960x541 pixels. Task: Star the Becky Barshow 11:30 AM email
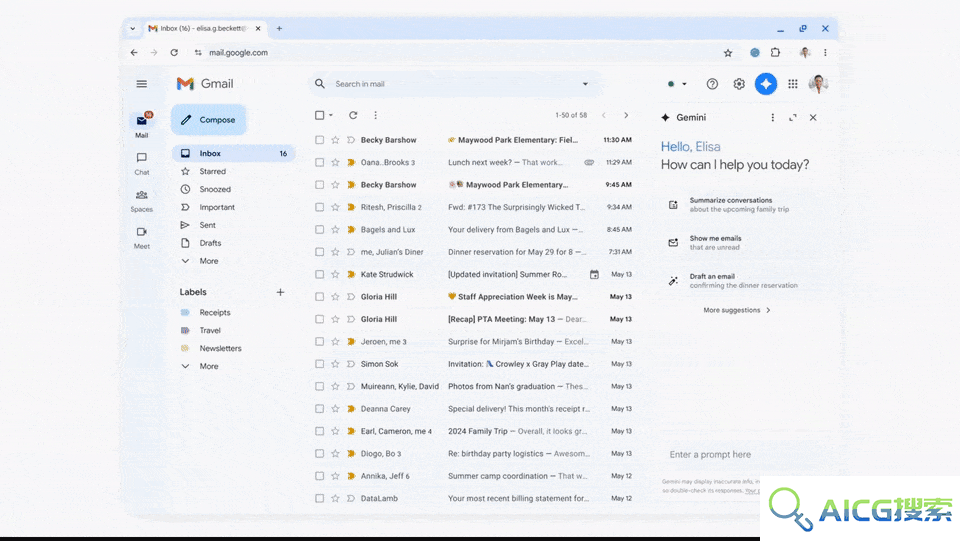335,140
